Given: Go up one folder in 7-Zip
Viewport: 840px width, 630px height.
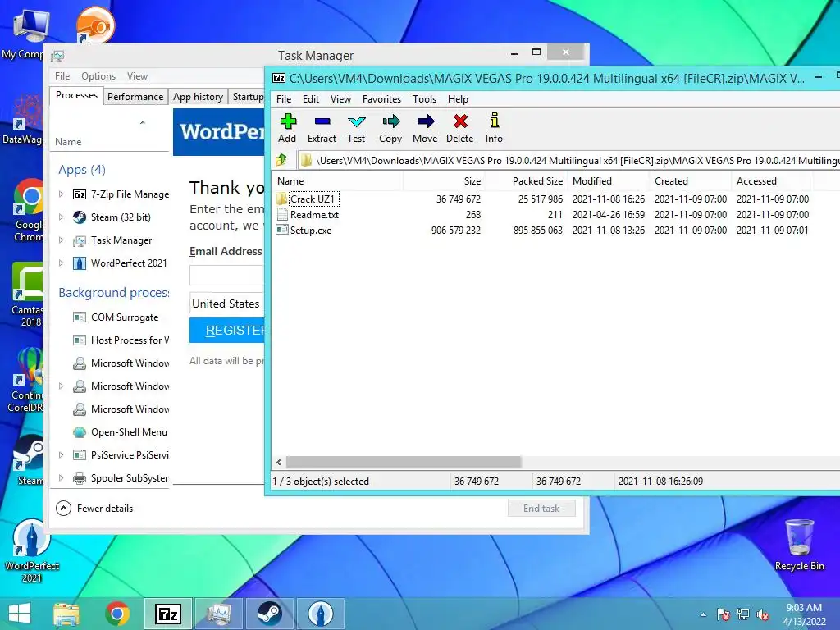Looking at the screenshot, I should [x=281, y=160].
